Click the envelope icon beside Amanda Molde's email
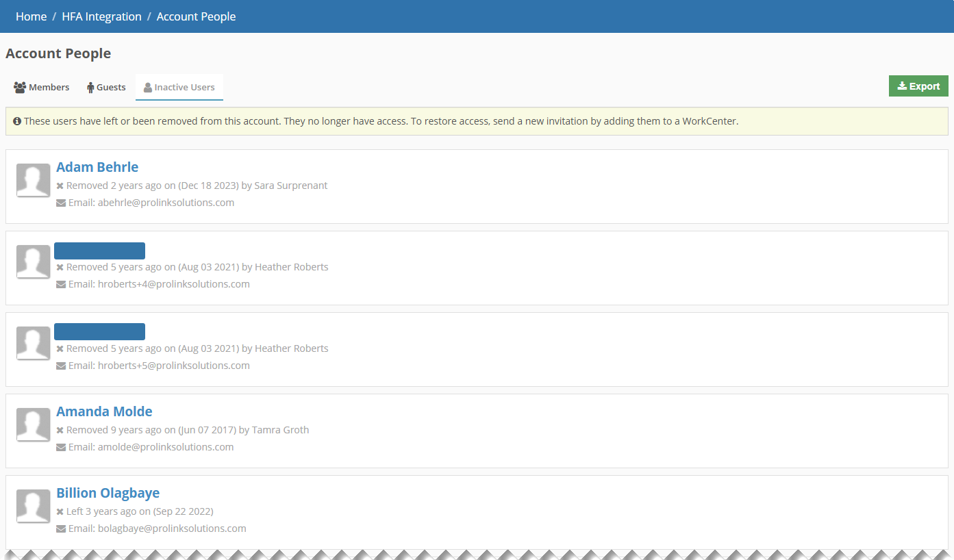 coord(60,446)
